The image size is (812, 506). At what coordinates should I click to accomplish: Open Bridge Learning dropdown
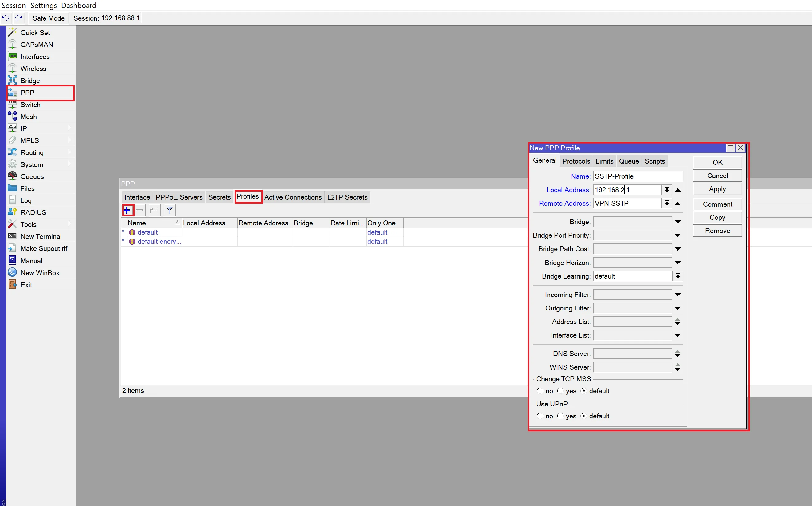678,276
